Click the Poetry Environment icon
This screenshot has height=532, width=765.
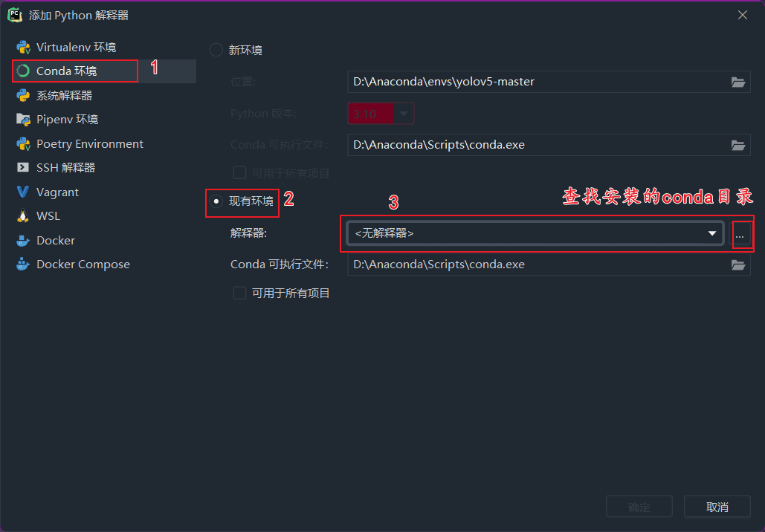(x=23, y=144)
